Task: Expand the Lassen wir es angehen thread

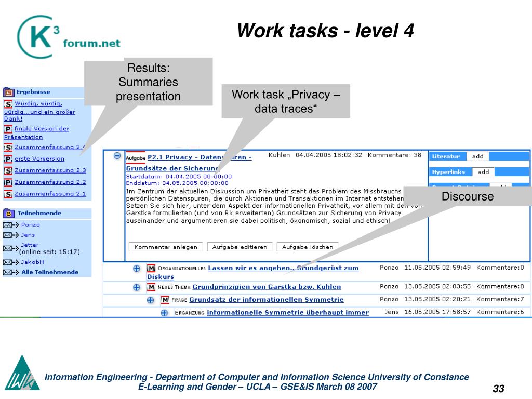Action: (x=137, y=269)
